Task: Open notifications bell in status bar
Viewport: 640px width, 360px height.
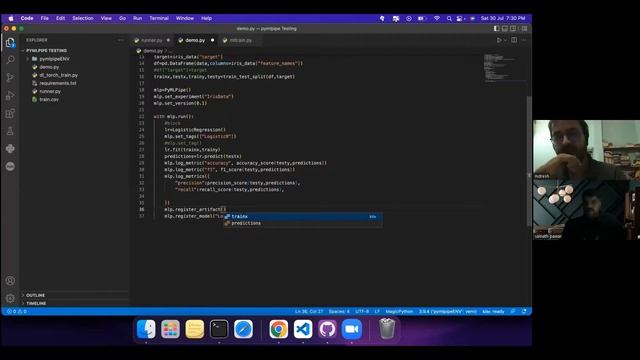Action: pos(524,311)
